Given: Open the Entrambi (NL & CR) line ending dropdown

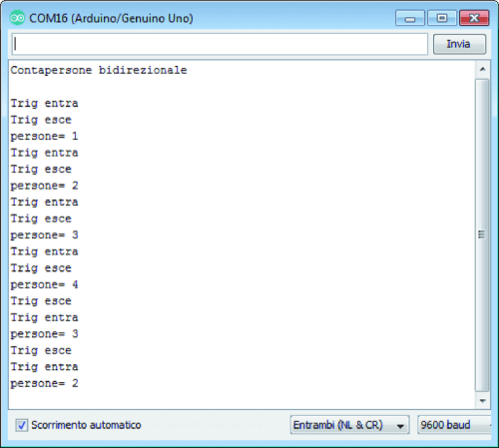Looking at the screenshot, I should point(349,425).
